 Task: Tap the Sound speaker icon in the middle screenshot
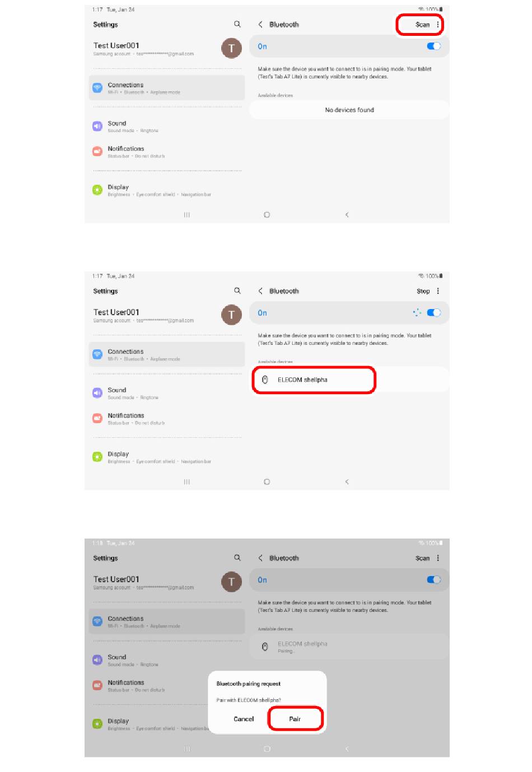point(97,393)
